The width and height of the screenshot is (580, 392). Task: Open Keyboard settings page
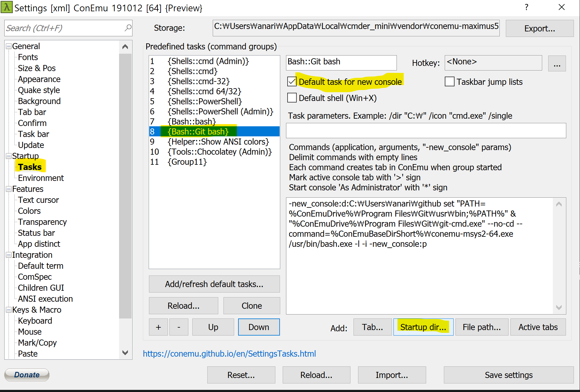(x=35, y=321)
